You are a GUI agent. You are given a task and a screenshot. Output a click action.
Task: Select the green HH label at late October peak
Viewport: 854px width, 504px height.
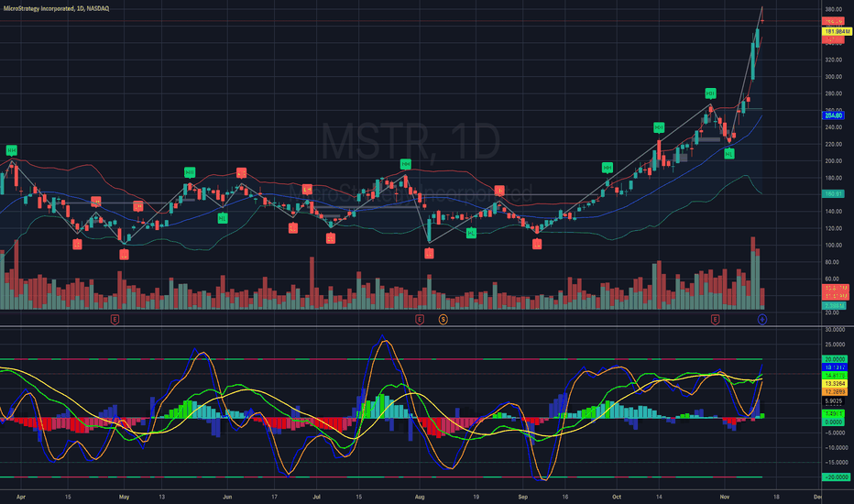[710, 93]
